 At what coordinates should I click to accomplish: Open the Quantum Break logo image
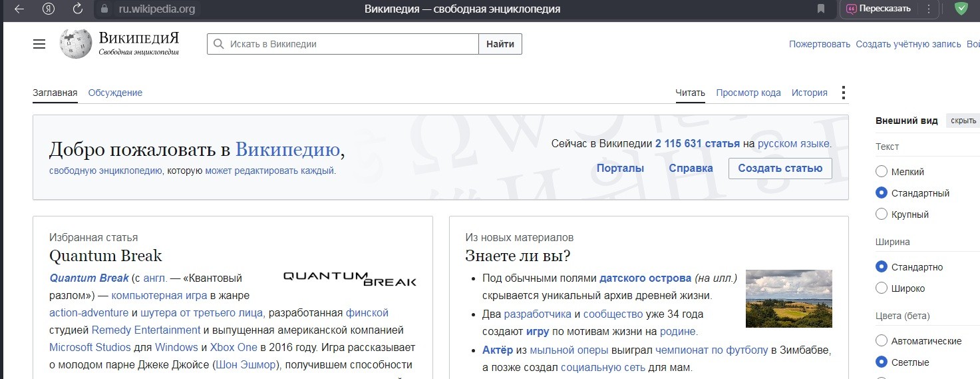pyautogui.click(x=350, y=278)
